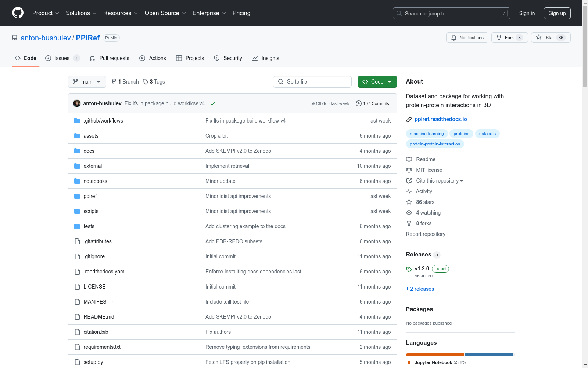
Task: Expand the Product menu
Action: click(46, 13)
